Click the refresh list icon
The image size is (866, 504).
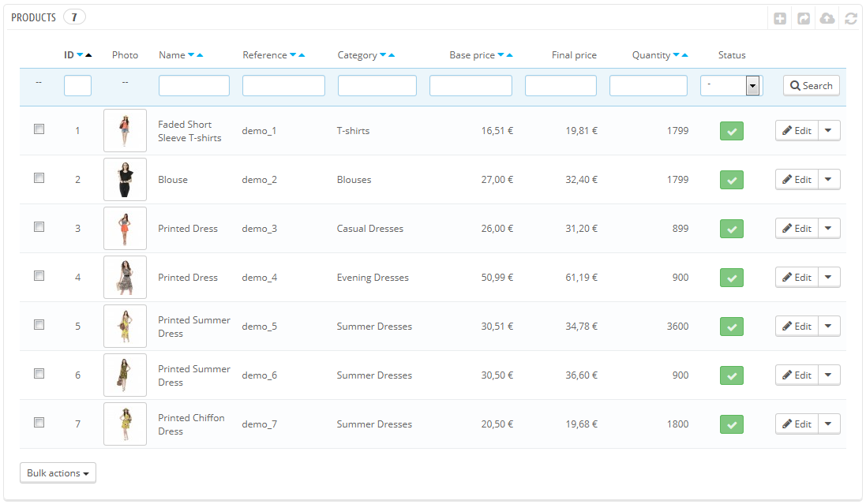click(x=851, y=19)
